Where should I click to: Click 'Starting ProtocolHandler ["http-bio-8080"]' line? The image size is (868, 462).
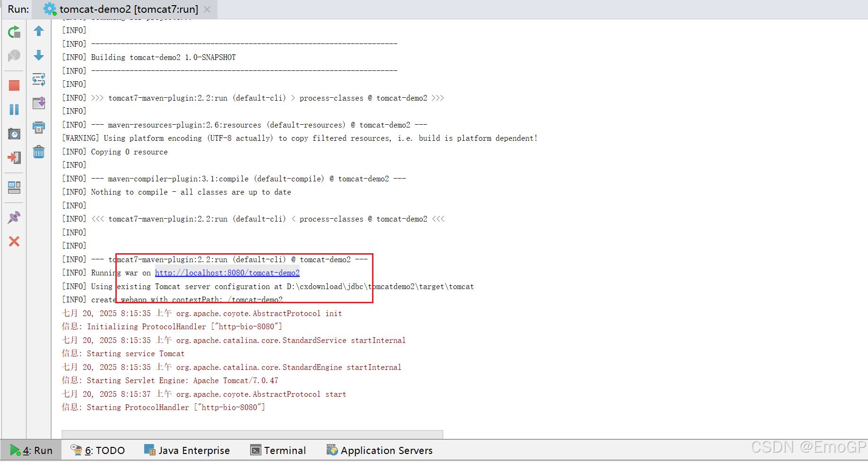click(x=164, y=407)
